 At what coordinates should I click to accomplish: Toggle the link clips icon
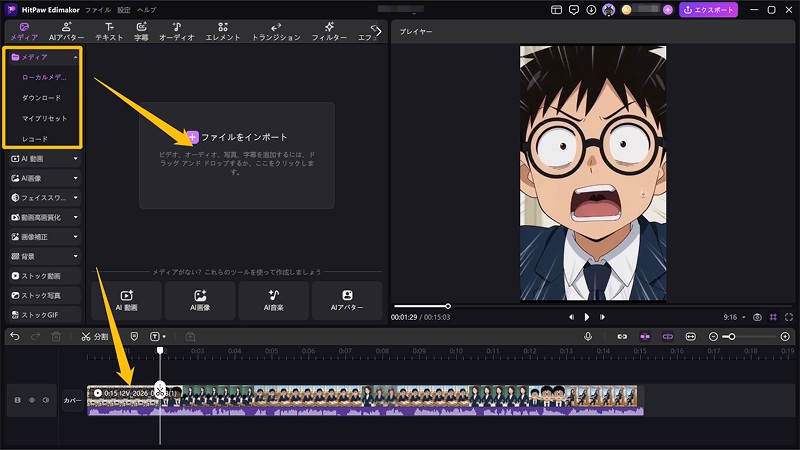point(622,337)
